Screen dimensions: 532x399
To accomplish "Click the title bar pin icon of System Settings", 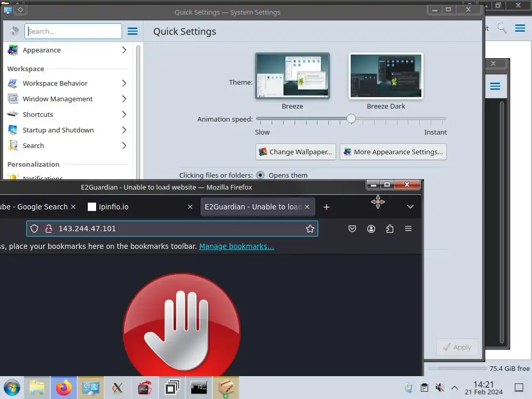I will 20,9.
